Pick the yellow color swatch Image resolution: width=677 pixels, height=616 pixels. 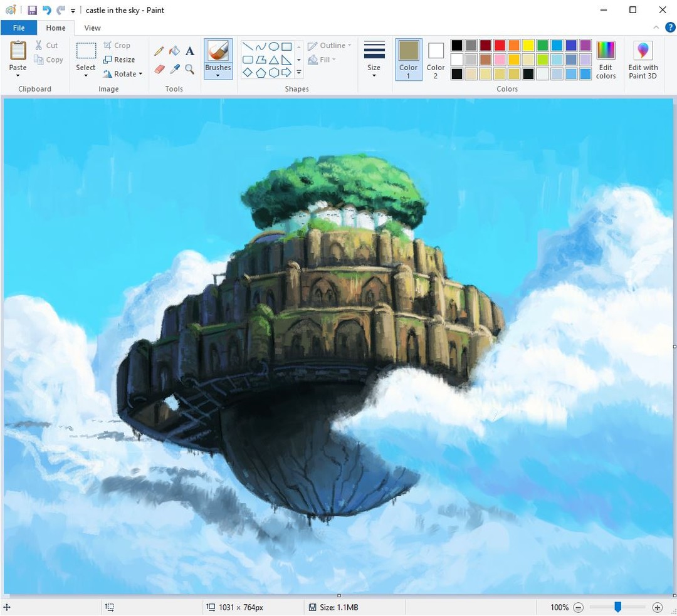528,45
